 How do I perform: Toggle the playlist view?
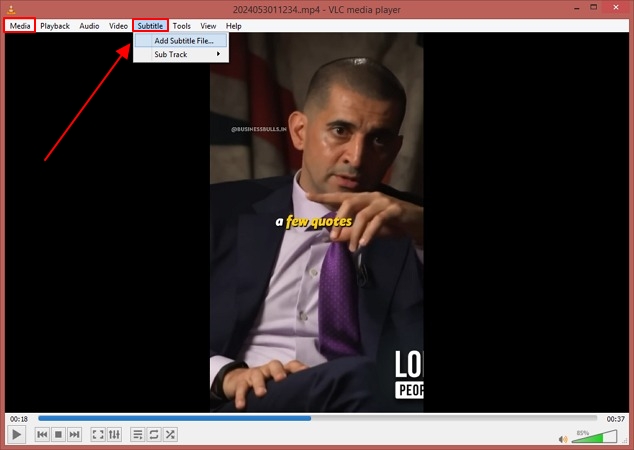pos(137,435)
